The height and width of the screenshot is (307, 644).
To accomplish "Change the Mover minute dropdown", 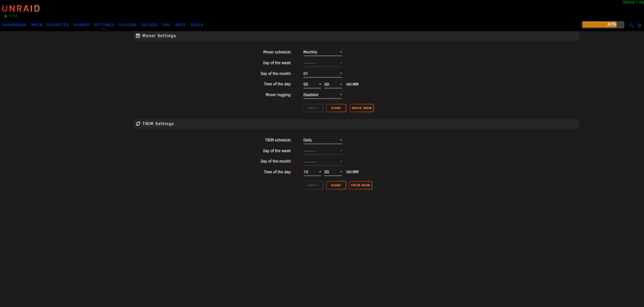I will coord(333,84).
